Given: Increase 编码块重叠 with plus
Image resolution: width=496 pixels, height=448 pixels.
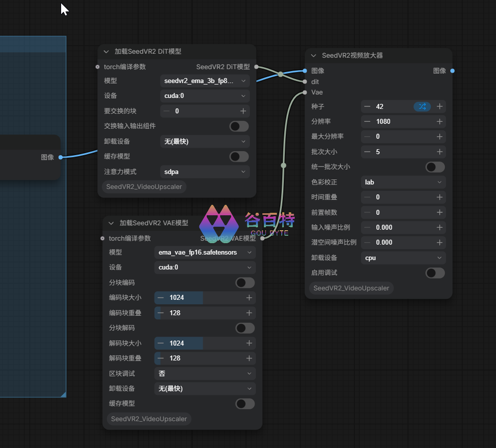Looking at the screenshot, I should click(249, 313).
